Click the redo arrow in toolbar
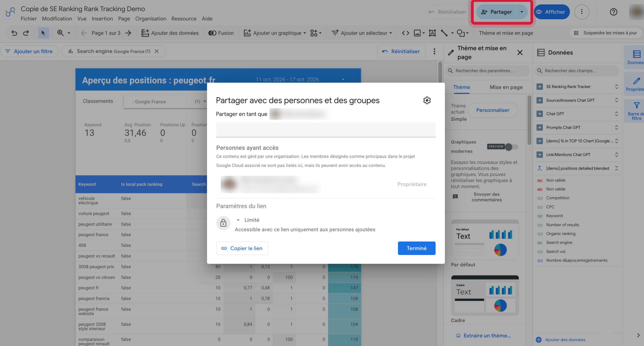Image resolution: width=644 pixels, height=346 pixels. [26, 33]
